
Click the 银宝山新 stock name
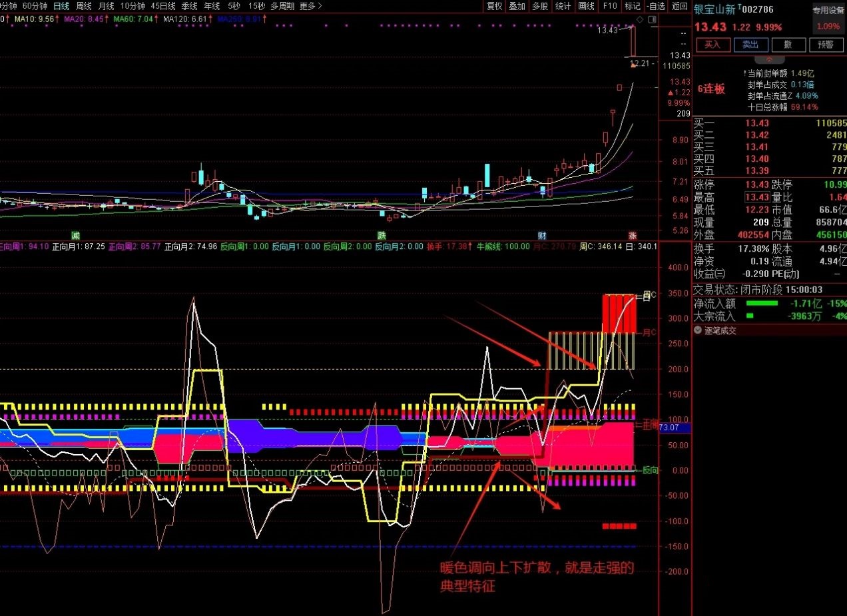tap(716, 9)
